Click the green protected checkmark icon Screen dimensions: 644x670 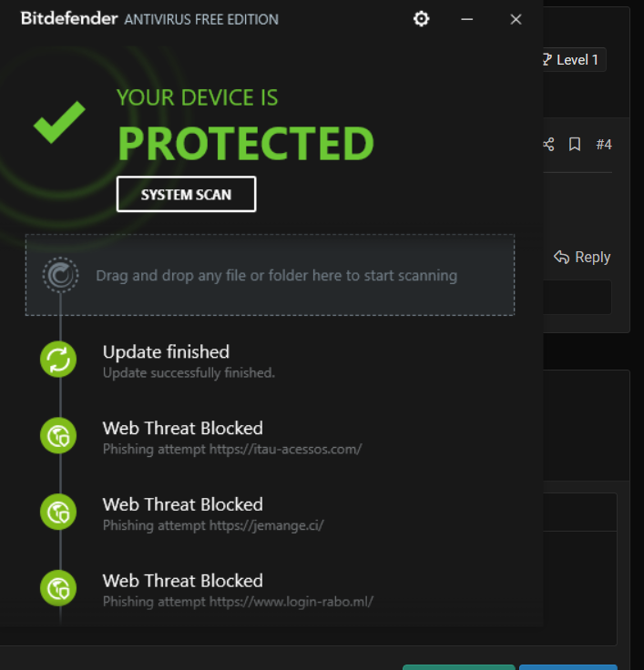[59, 122]
